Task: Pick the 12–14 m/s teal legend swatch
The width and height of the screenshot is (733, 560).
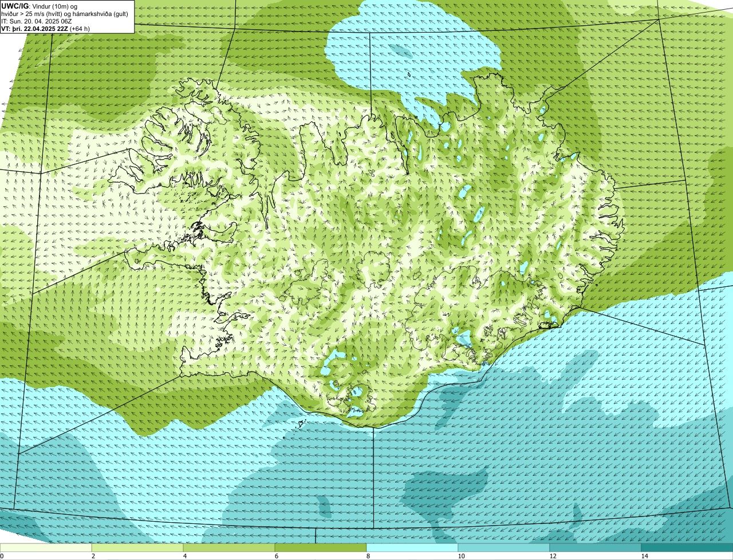Action: click(596, 547)
